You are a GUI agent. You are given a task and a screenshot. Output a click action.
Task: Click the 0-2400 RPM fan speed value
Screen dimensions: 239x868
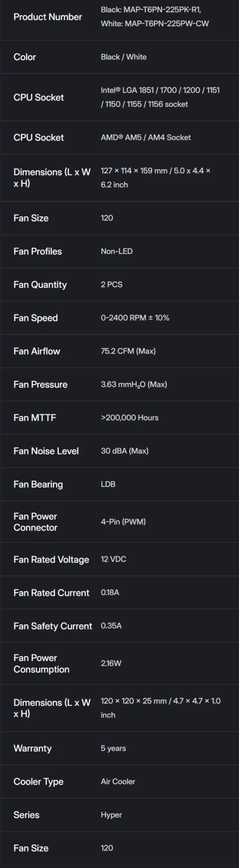click(x=135, y=318)
